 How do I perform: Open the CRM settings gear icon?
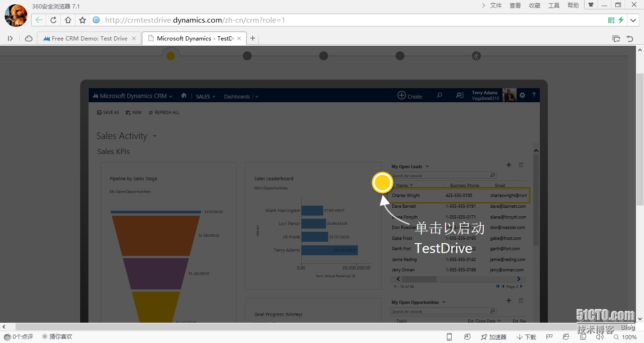tap(522, 95)
